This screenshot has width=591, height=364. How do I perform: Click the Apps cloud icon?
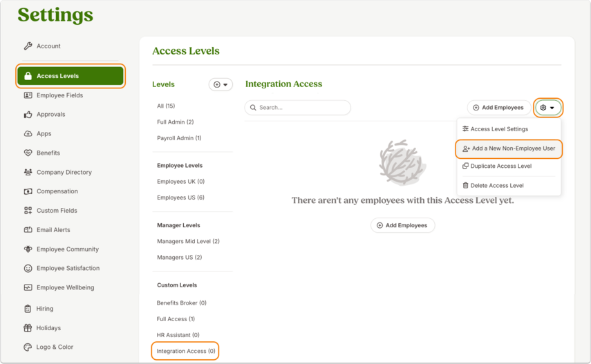point(28,133)
